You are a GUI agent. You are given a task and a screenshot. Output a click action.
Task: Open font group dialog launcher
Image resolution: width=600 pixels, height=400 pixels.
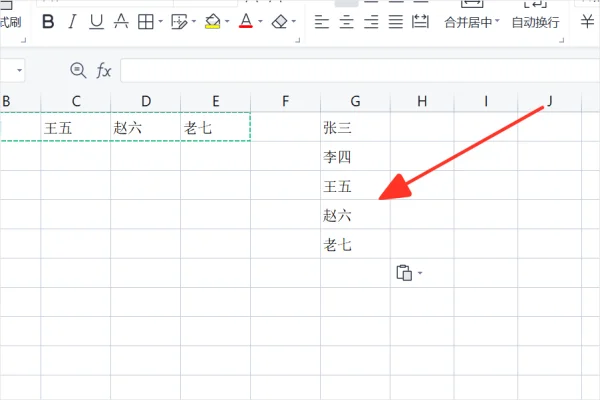pos(298,40)
